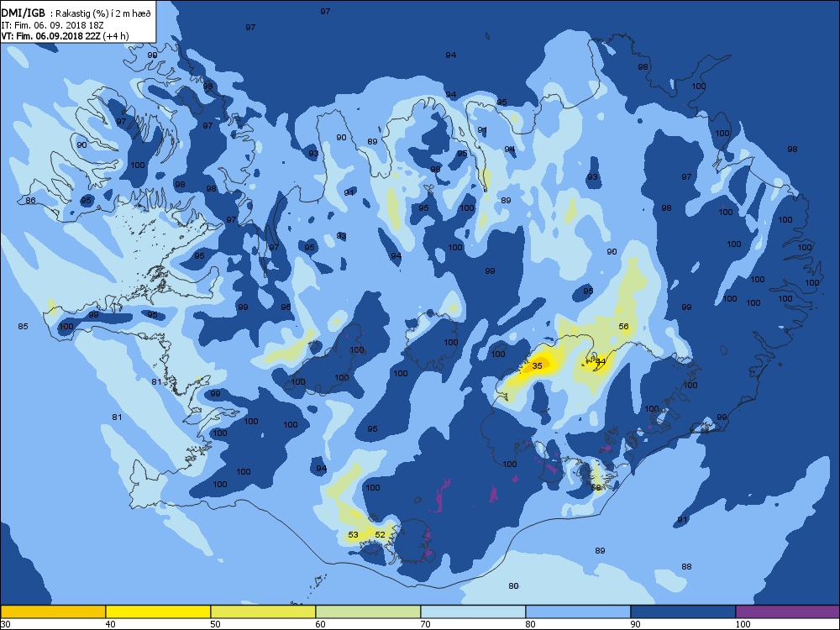The height and width of the screenshot is (630, 840).
Task: Click 'Rakastig (%) í 2 m hæð' heading
Action: [x=102, y=14]
